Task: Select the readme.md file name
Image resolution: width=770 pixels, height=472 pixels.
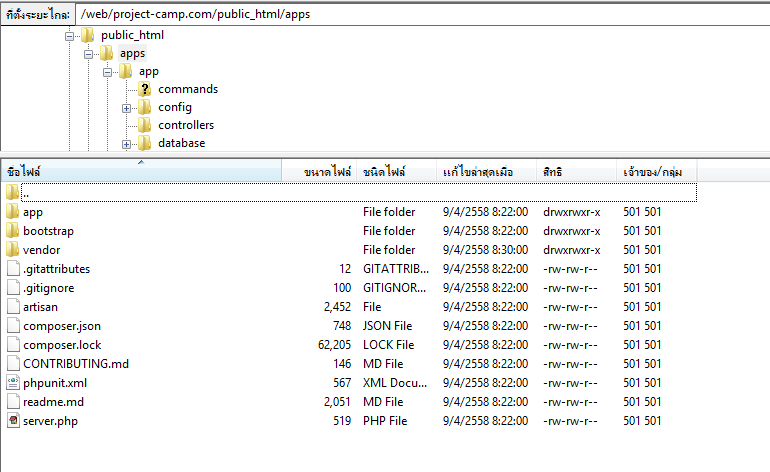Action: click(54, 402)
